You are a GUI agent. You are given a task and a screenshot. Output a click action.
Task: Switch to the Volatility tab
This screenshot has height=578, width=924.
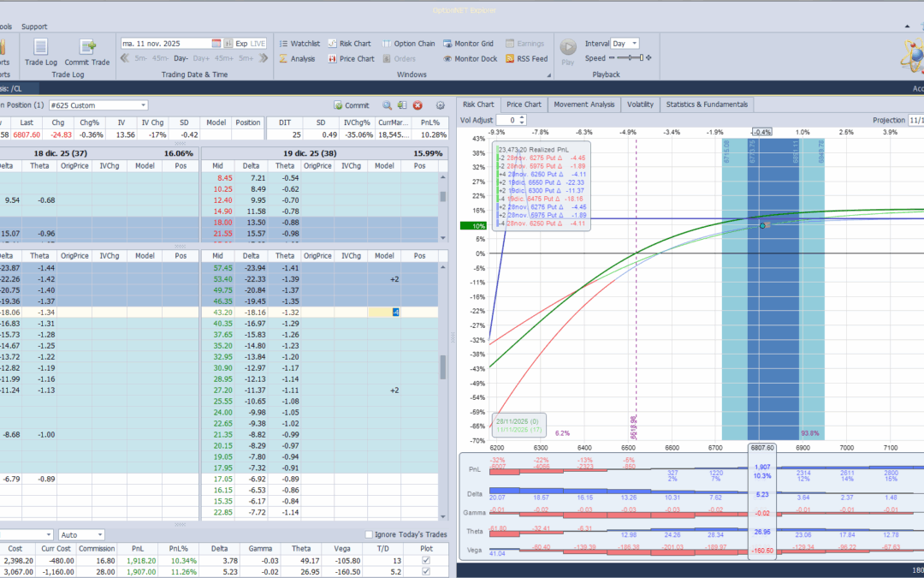pyautogui.click(x=640, y=104)
